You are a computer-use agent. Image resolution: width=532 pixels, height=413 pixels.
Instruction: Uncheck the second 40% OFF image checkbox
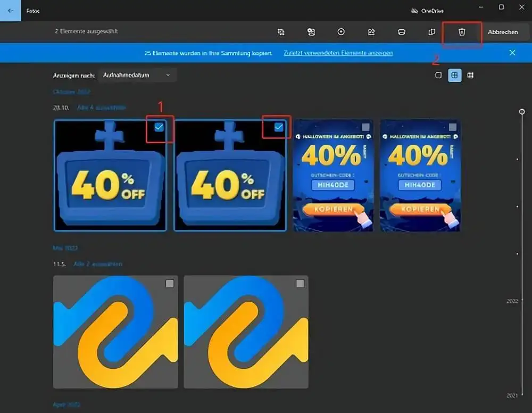(278, 127)
